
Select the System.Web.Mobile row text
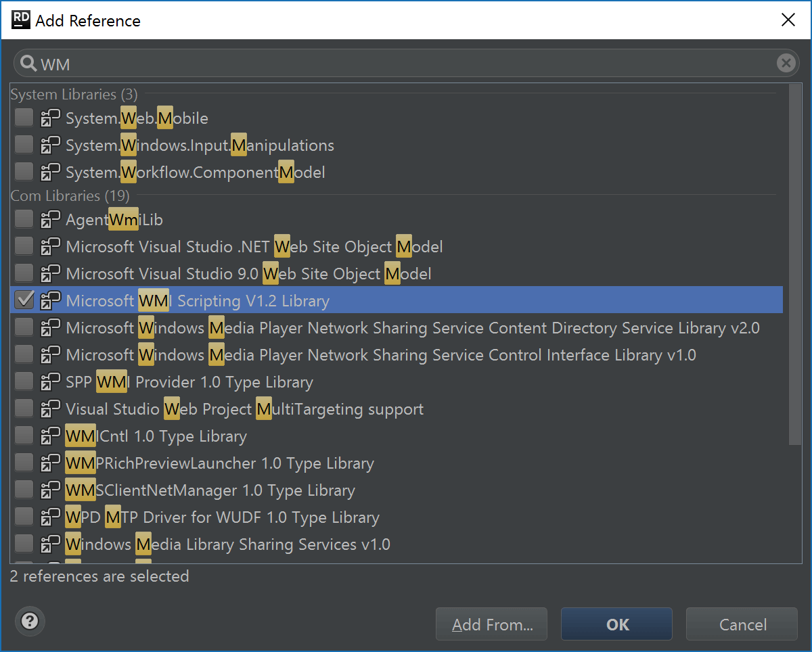[x=137, y=118]
